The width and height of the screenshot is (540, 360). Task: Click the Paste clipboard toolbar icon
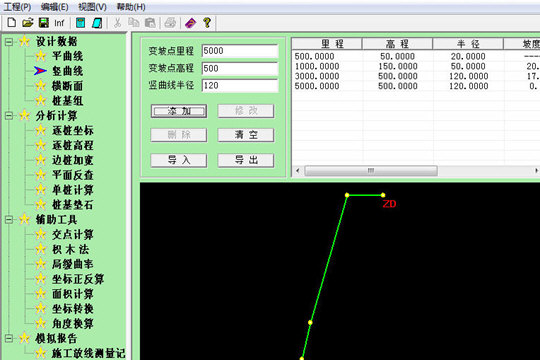150,23
